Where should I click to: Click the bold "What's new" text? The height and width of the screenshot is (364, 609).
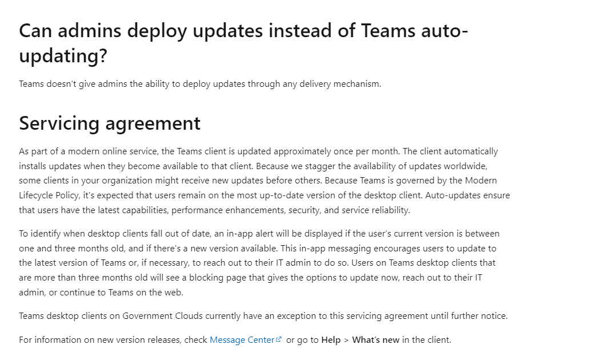375,340
